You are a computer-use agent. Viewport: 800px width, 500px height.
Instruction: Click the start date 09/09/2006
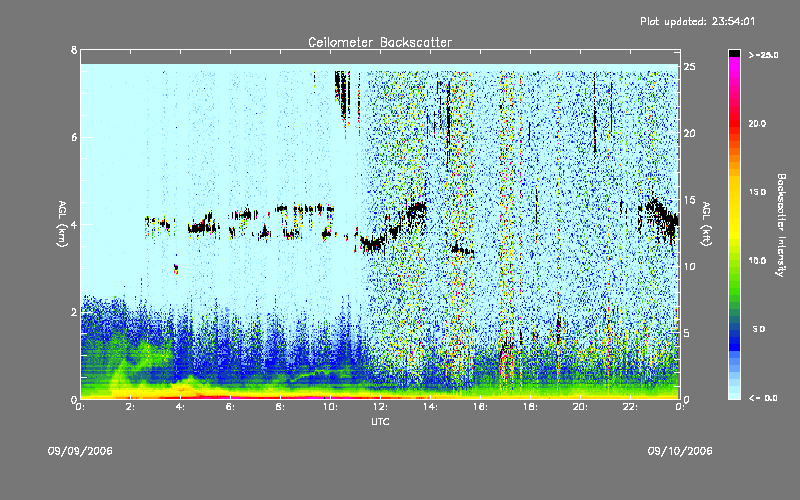(x=80, y=451)
